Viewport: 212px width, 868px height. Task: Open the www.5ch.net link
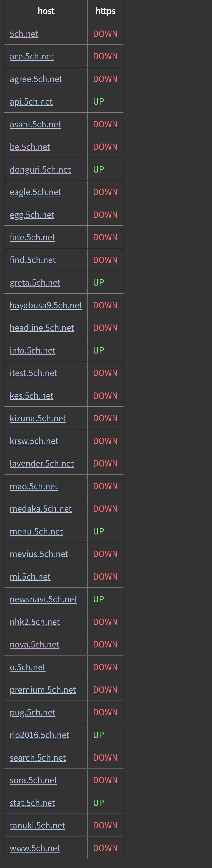pyautogui.click(x=35, y=848)
